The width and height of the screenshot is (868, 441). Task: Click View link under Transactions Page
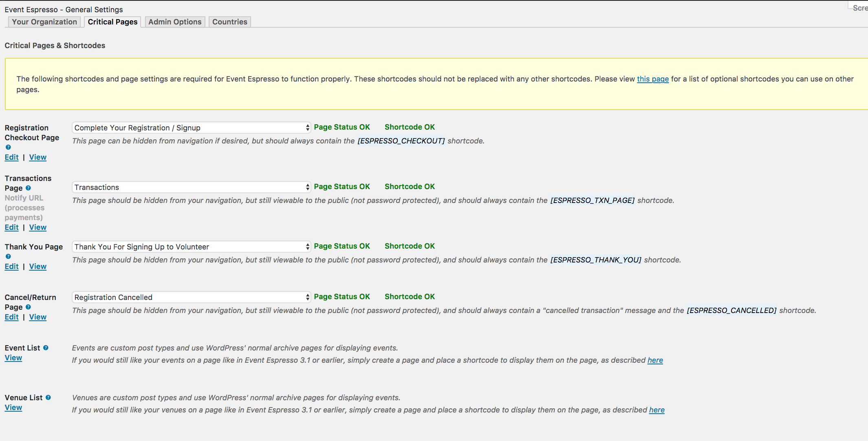pyautogui.click(x=38, y=227)
